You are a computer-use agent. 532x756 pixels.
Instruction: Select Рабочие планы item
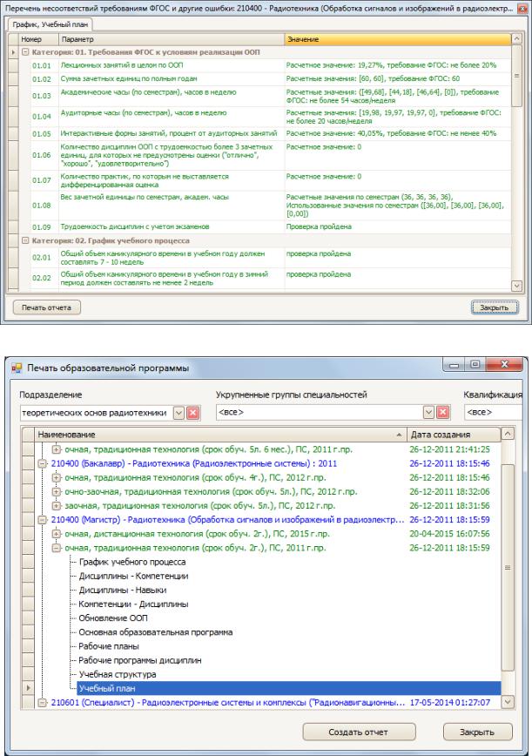coord(109,646)
